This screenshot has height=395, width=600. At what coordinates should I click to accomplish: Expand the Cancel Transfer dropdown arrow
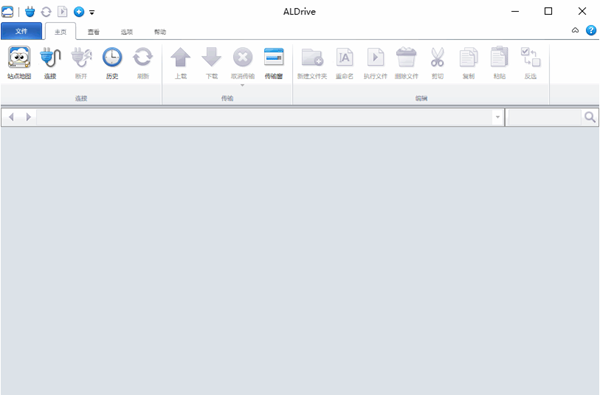click(243, 85)
